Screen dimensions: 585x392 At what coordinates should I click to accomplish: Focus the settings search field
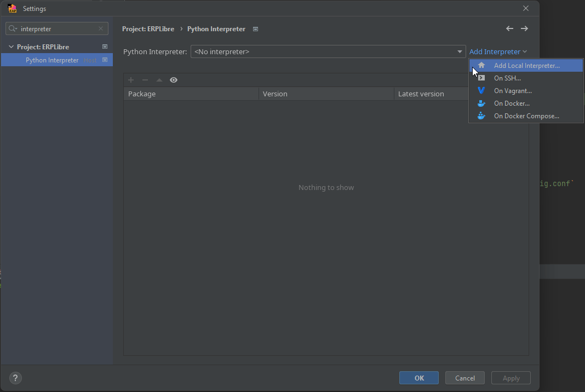(58, 28)
